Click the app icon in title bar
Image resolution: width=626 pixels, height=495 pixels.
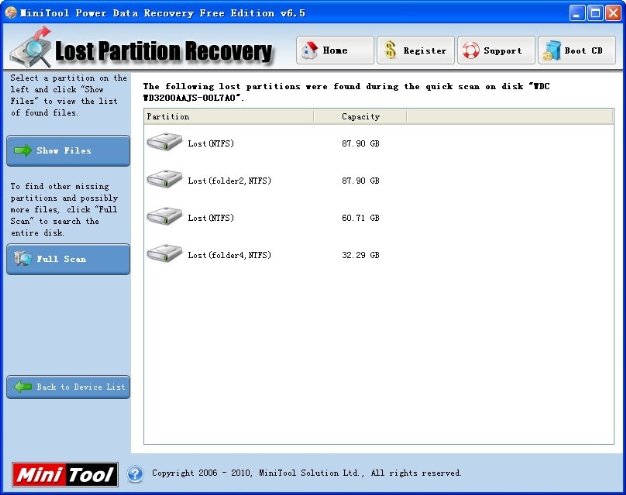pyautogui.click(x=11, y=13)
